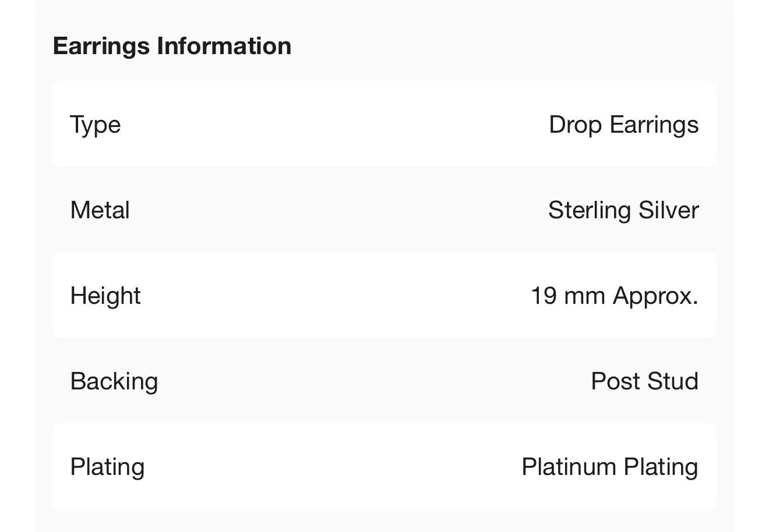Viewport: 769px width, 532px height.
Task: Click the "Earrings Information" heading
Action: tap(172, 46)
